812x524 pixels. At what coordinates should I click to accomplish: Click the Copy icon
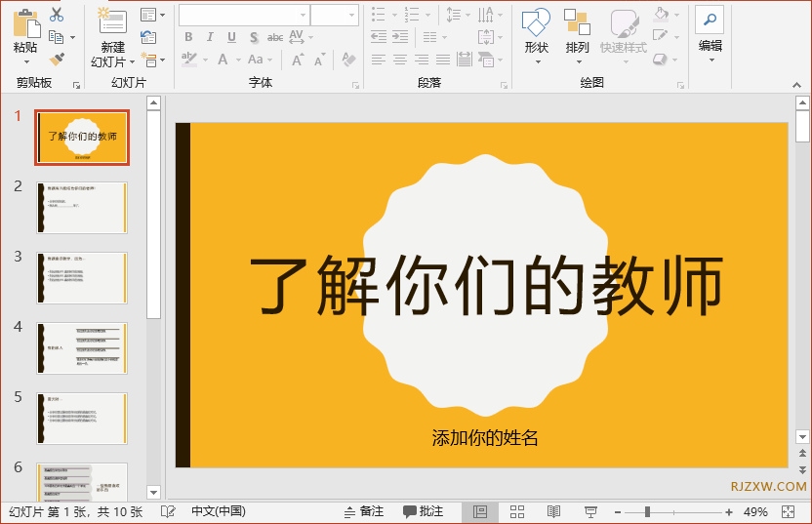point(56,37)
